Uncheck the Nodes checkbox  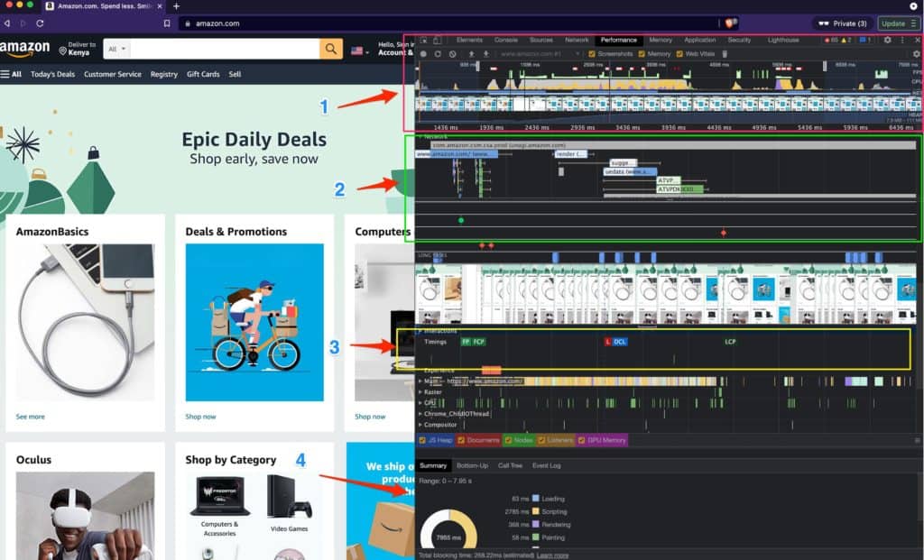pyautogui.click(x=507, y=440)
